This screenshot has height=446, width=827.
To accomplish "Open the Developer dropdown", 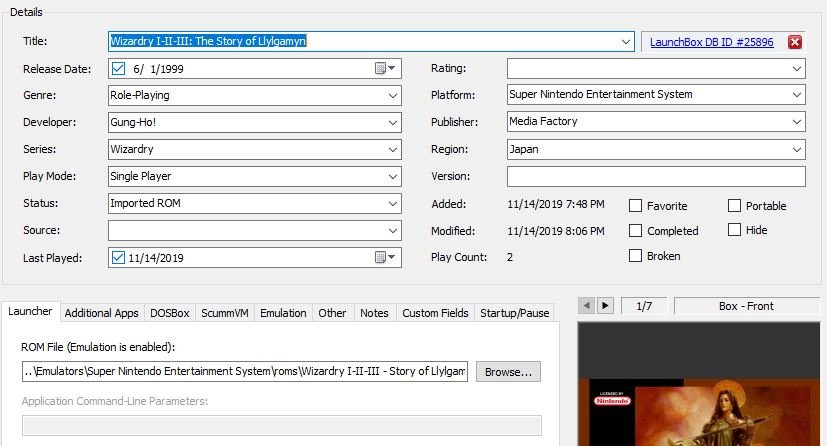I will tap(392, 122).
